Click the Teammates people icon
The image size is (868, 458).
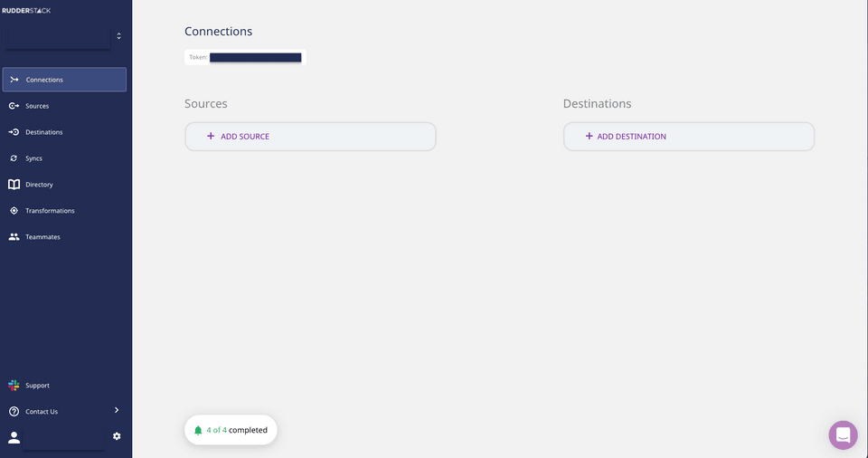[14, 237]
